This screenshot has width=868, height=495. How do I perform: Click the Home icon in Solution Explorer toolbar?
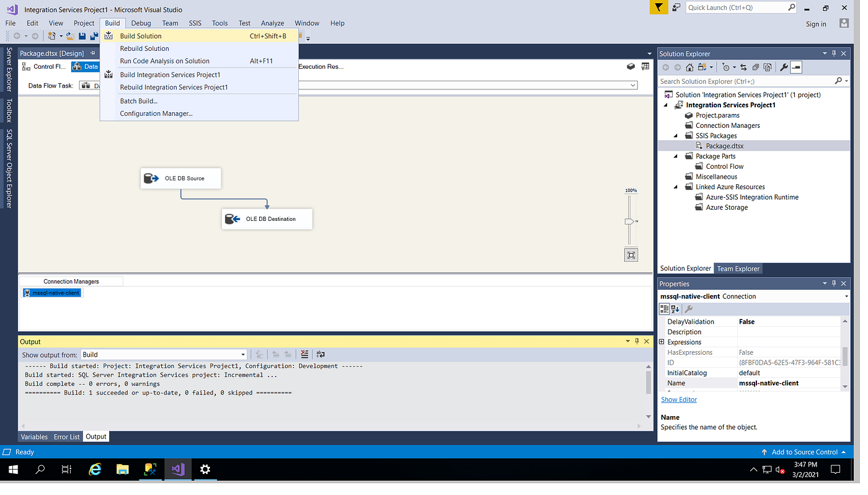(x=689, y=67)
